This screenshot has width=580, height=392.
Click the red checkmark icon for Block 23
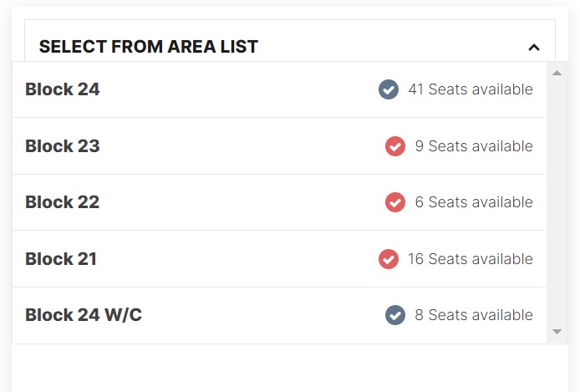click(x=395, y=146)
